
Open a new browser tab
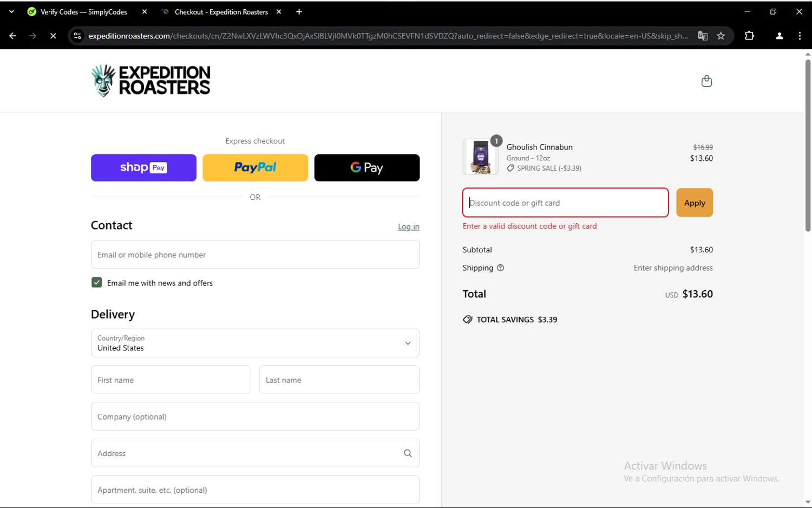tap(299, 12)
